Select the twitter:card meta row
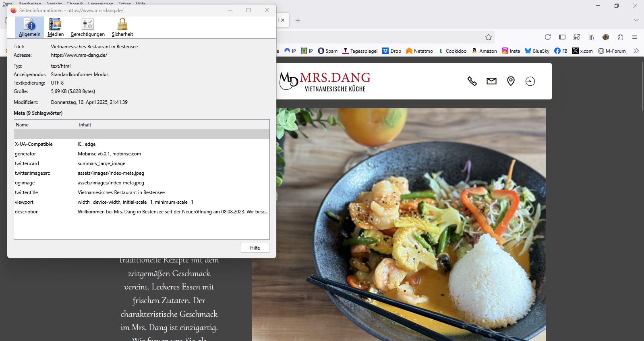 pyautogui.click(x=142, y=163)
